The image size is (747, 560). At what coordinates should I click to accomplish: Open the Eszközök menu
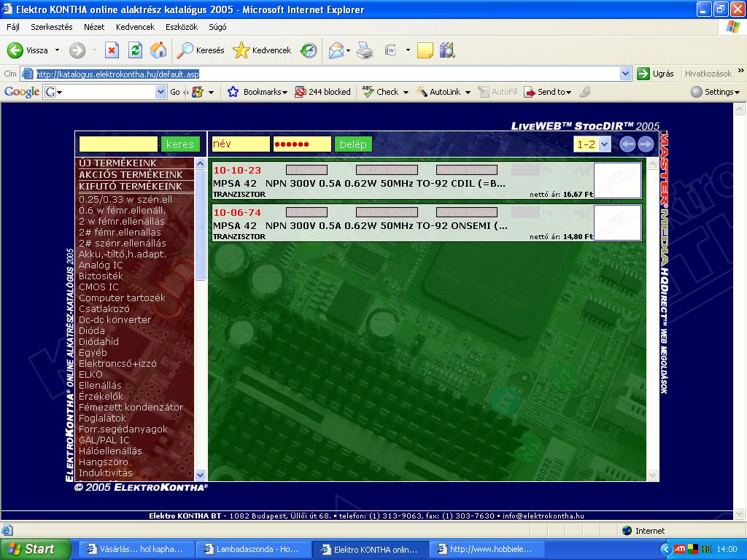pyautogui.click(x=182, y=27)
